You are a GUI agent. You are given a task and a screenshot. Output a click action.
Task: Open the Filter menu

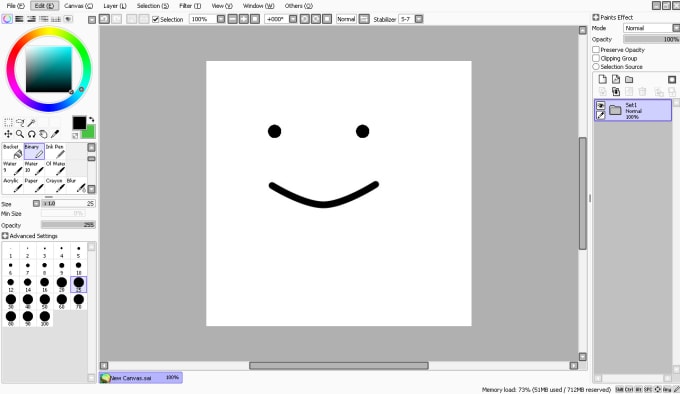pyautogui.click(x=190, y=6)
